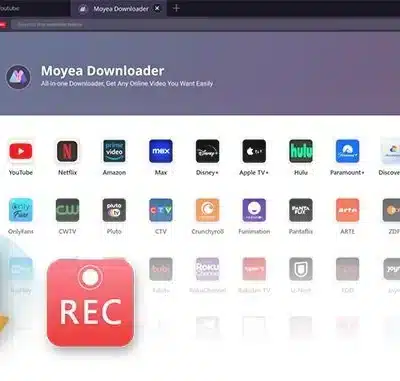Click the red REC record button
The height and width of the screenshot is (381, 400).
[91, 303]
